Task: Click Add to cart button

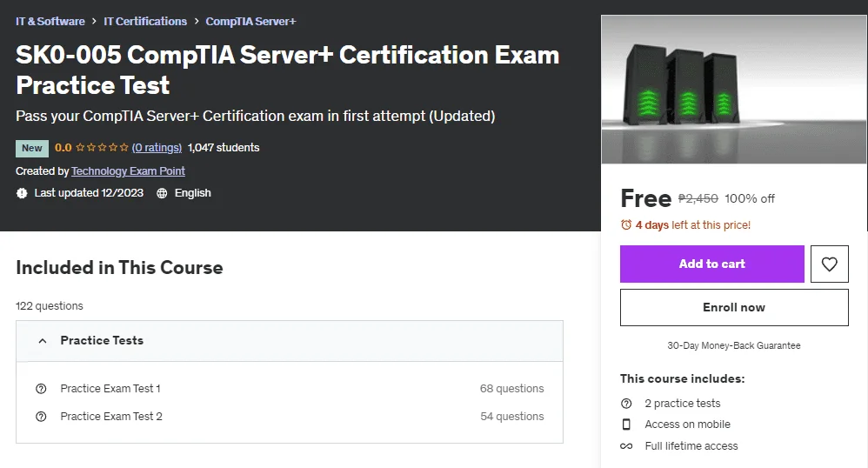Action: (712, 264)
